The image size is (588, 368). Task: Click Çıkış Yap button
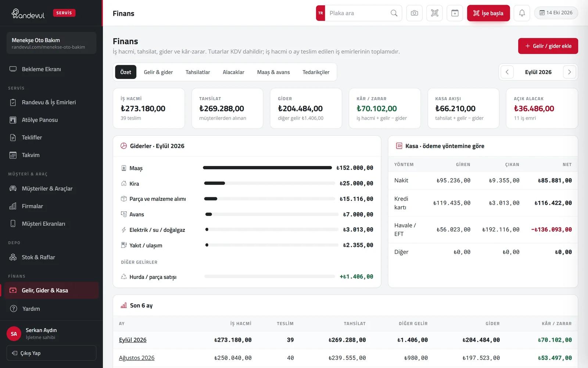pyautogui.click(x=51, y=353)
